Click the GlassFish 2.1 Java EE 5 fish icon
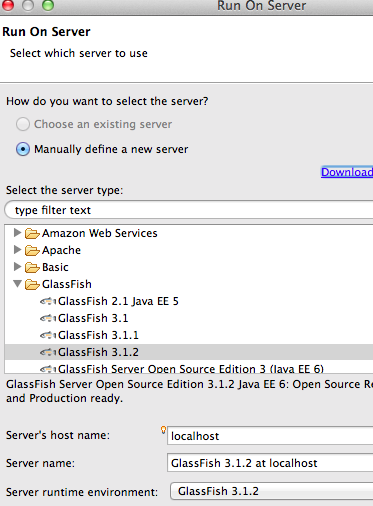The width and height of the screenshot is (373, 506). pyautogui.click(x=48, y=302)
